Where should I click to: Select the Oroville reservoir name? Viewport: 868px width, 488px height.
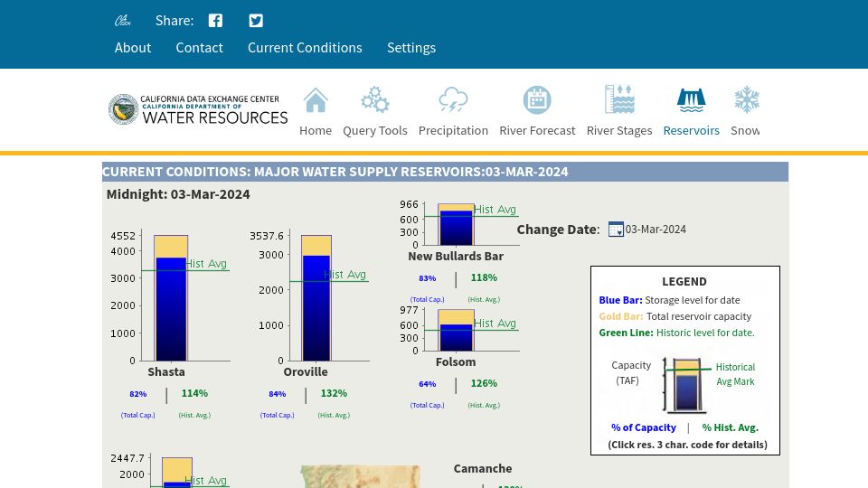[x=306, y=371]
